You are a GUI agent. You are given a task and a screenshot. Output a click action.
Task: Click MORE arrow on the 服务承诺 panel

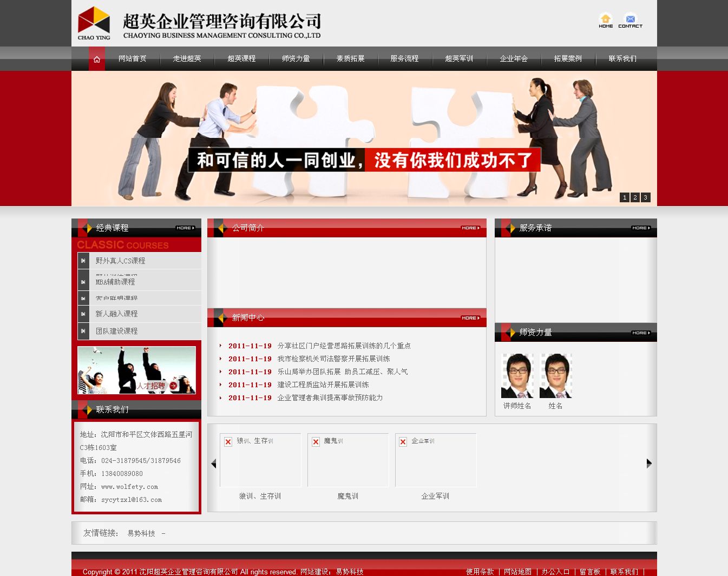[x=640, y=228]
